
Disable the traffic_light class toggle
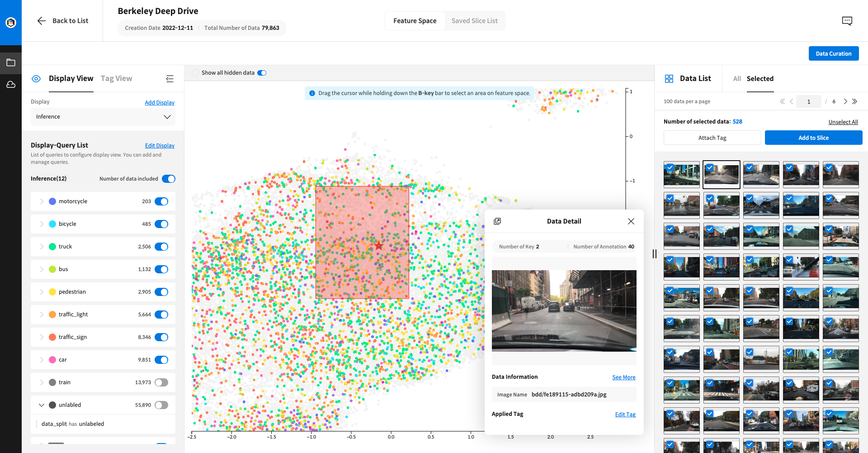point(161,315)
